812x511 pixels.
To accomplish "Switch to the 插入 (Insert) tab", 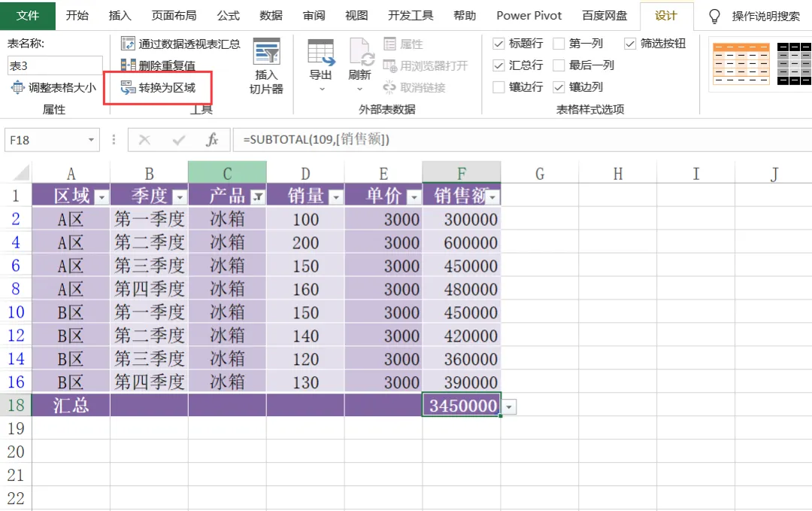I will pyautogui.click(x=120, y=16).
